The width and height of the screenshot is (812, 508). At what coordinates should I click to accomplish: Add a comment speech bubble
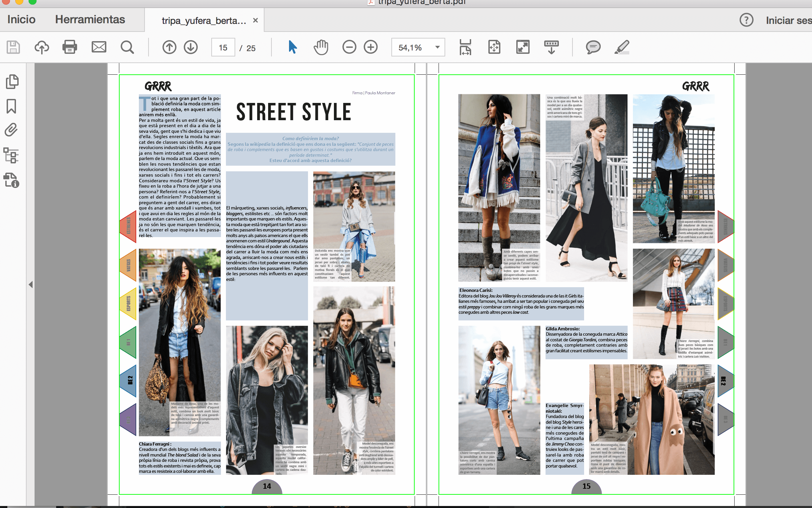point(593,47)
